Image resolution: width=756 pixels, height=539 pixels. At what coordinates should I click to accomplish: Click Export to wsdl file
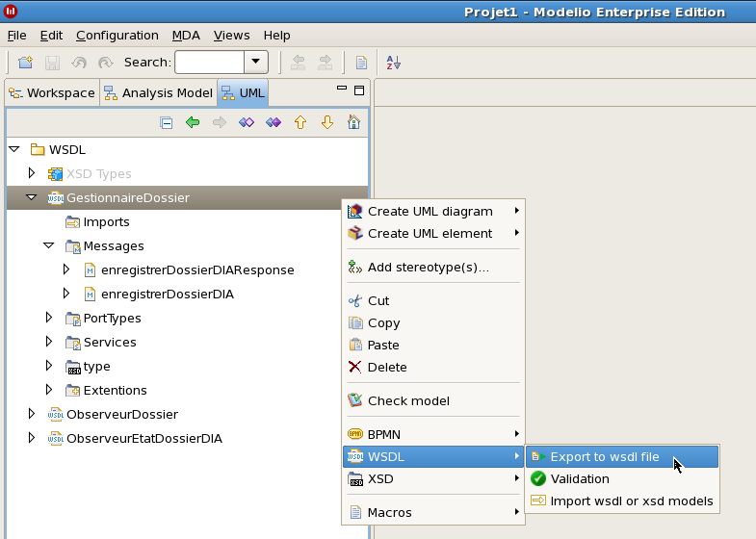click(x=622, y=456)
